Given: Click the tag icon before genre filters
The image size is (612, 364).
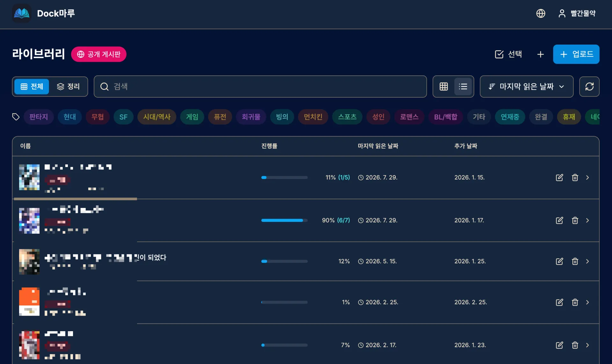Looking at the screenshot, I should 16,117.
